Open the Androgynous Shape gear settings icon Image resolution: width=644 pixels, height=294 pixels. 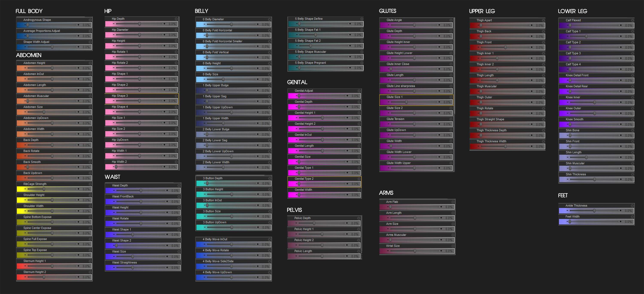(90, 20)
